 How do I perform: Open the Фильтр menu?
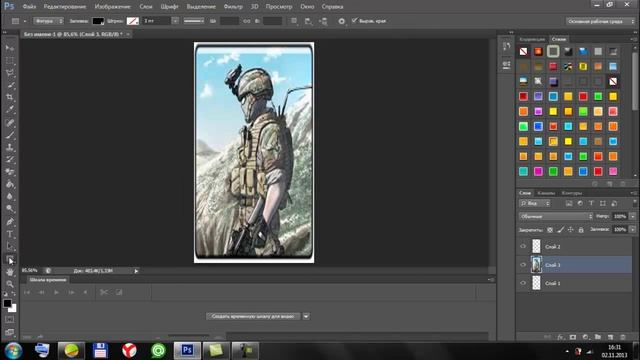coord(233,7)
